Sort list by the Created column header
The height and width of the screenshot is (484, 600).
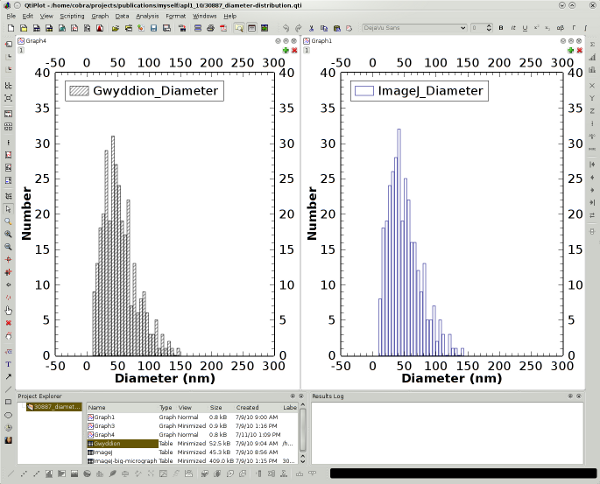click(258, 407)
